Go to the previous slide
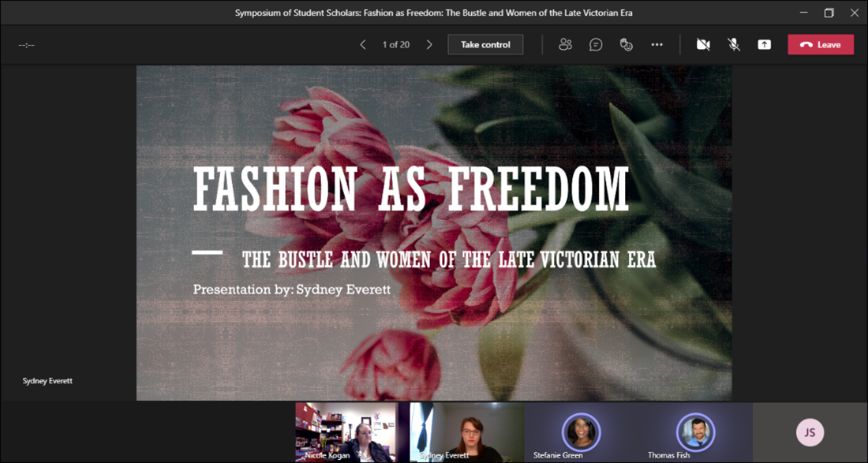The width and height of the screenshot is (868, 463). tap(363, 45)
